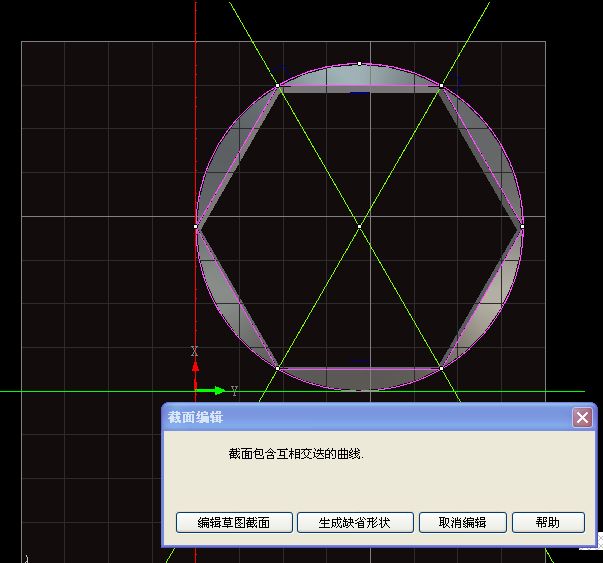Pick the hexagon's top-left vertex point

[278, 87]
